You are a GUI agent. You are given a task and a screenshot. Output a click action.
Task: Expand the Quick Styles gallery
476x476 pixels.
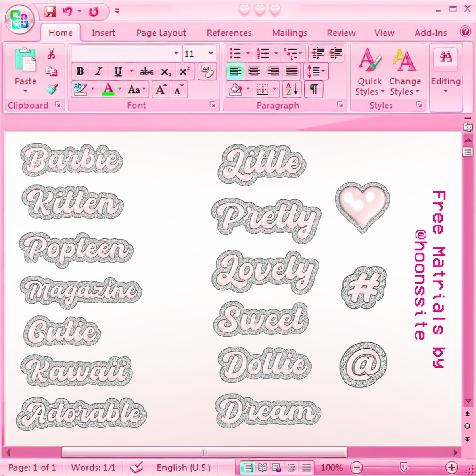(x=370, y=72)
